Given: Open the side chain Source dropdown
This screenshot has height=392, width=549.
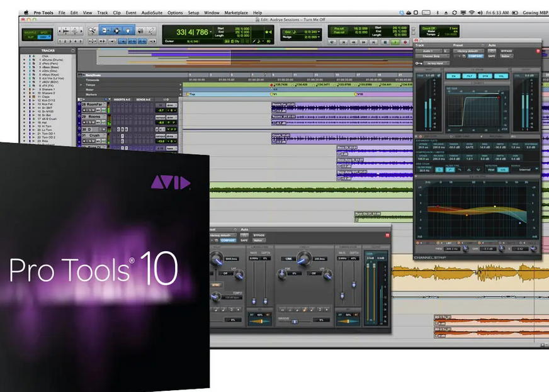Looking at the screenshot, I should click(525, 170).
